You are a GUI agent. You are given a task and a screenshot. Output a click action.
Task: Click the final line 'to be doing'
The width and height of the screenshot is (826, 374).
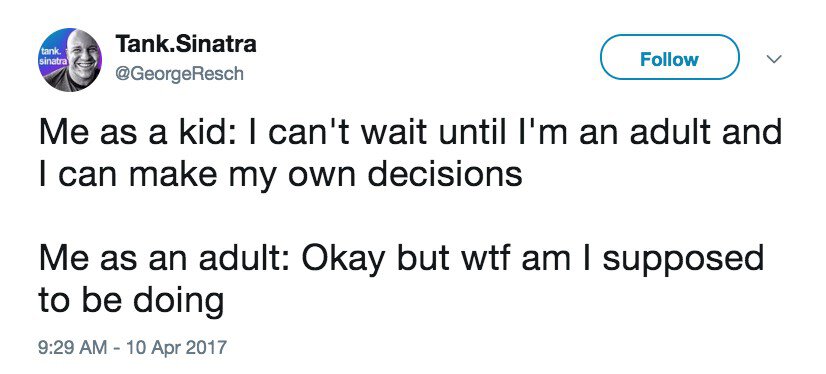tap(131, 302)
